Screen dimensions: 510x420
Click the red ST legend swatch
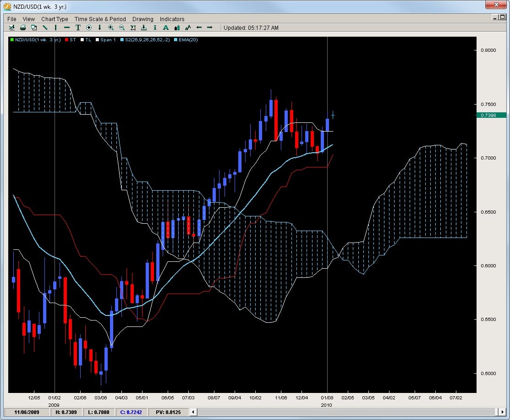(x=67, y=40)
